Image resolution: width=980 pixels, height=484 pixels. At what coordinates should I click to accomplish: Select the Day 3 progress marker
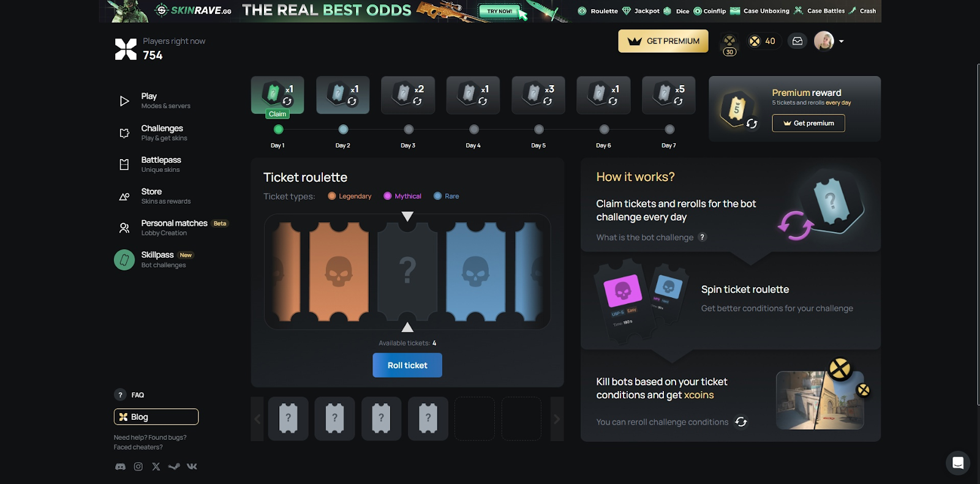409,129
